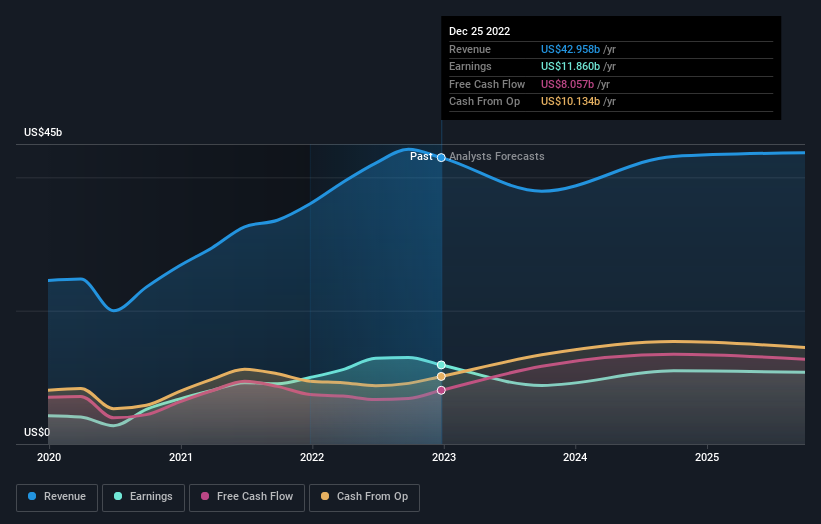Click the 2023 x-axis label

444,457
